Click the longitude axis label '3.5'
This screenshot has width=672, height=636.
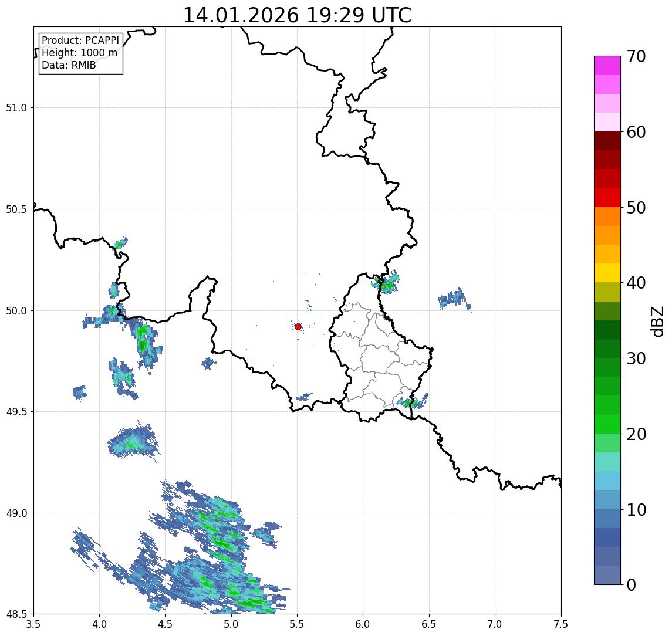click(x=33, y=624)
